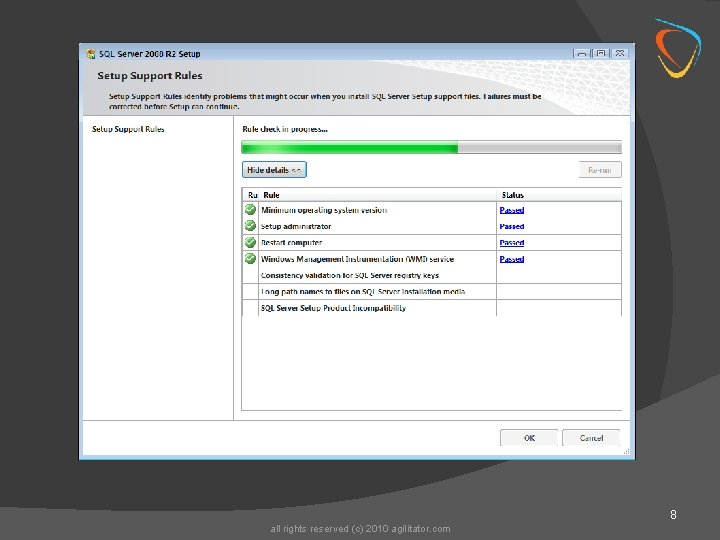Image resolution: width=720 pixels, height=540 pixels.
Task: Click the Re-run button
Action: pyautogui.click(x=600, y=170)
